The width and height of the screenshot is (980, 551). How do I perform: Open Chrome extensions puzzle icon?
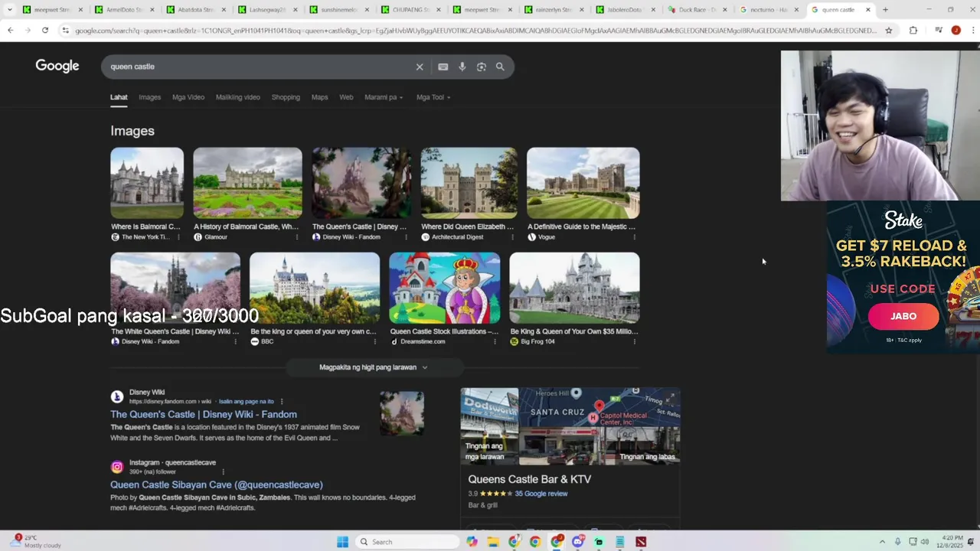(913, 31)
